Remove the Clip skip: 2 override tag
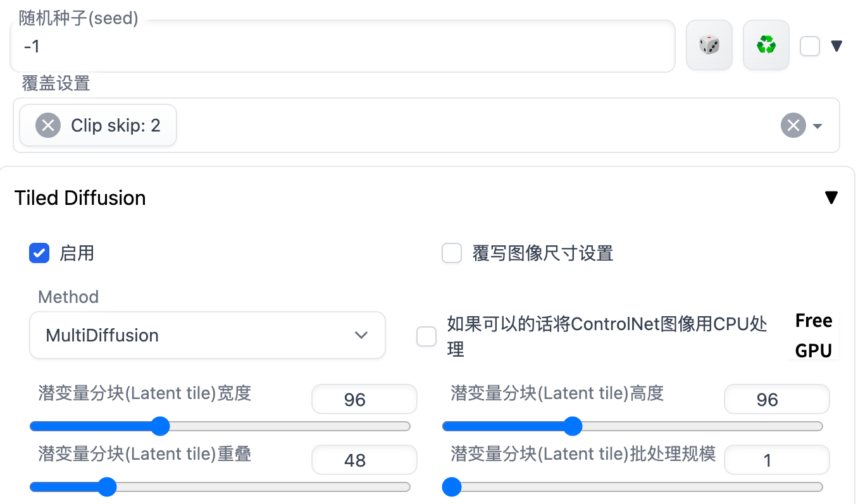This screenshot has height=504, width=858. [x=48, y=125]
